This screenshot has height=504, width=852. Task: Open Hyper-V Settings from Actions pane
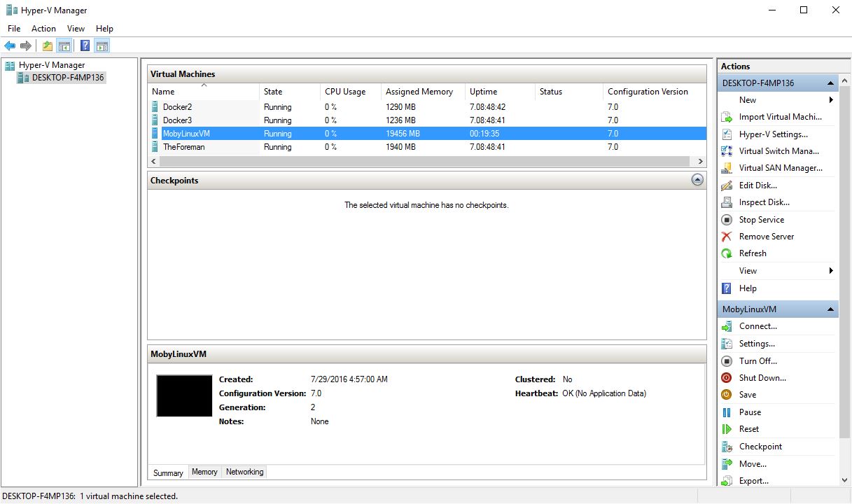(773, 134)
